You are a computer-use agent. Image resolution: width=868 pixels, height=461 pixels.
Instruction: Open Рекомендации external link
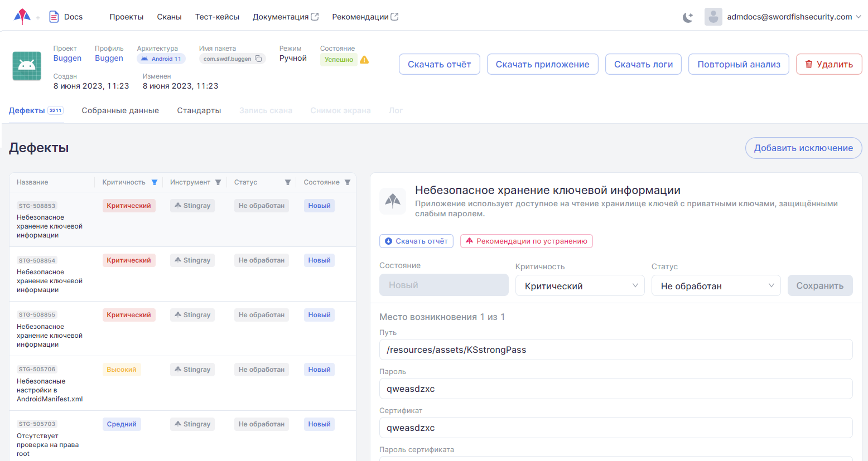tap(365, 17)
